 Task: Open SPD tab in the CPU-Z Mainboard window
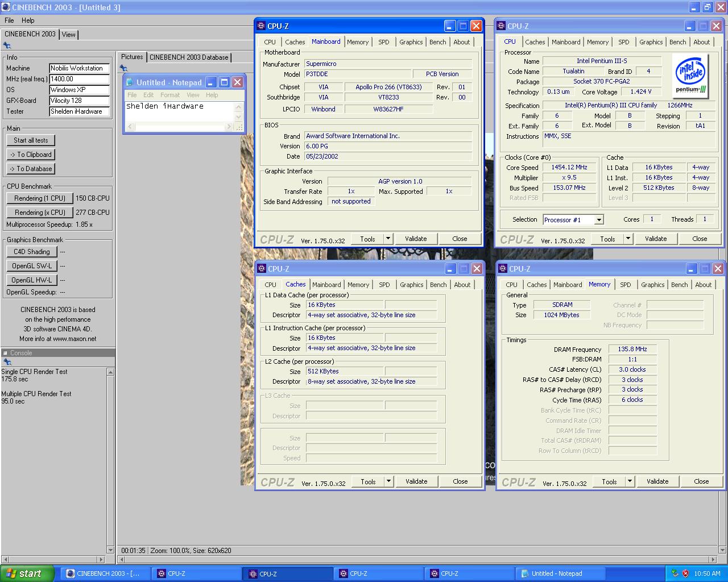pos(384,42)
